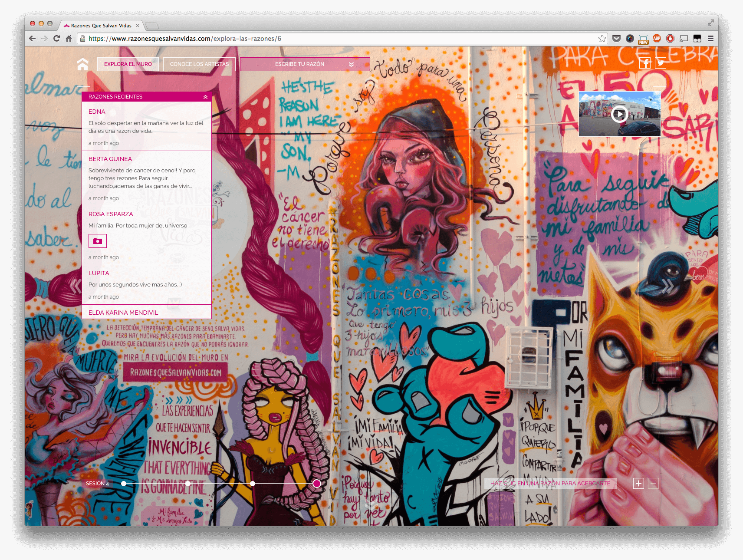The image size is (743, 560).
Task: Click the round camera lens extension icon
Action: 630,38
